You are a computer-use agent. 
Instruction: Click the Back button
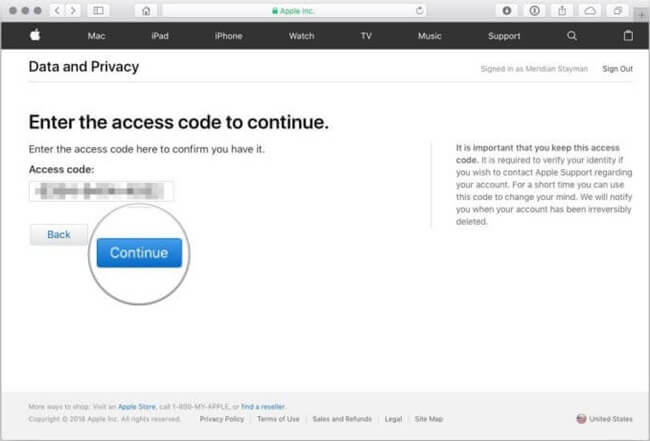click(59, 235)
